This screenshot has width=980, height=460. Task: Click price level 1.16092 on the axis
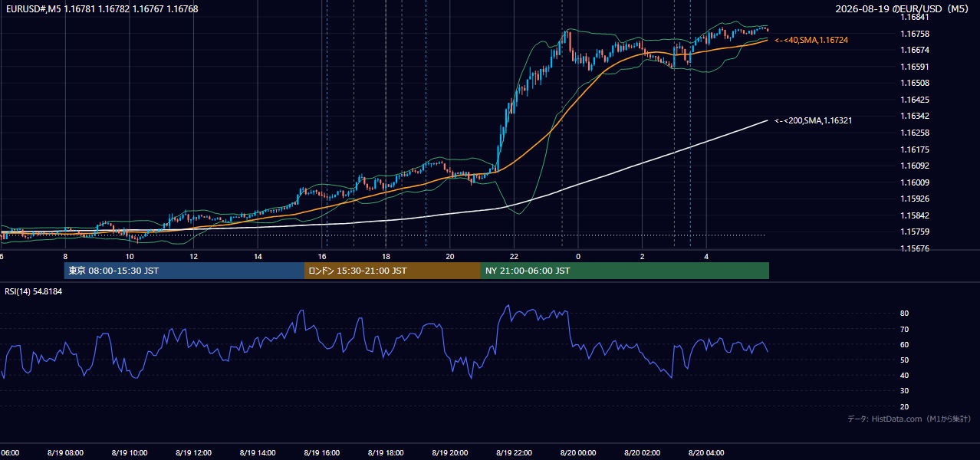point(914,166)
